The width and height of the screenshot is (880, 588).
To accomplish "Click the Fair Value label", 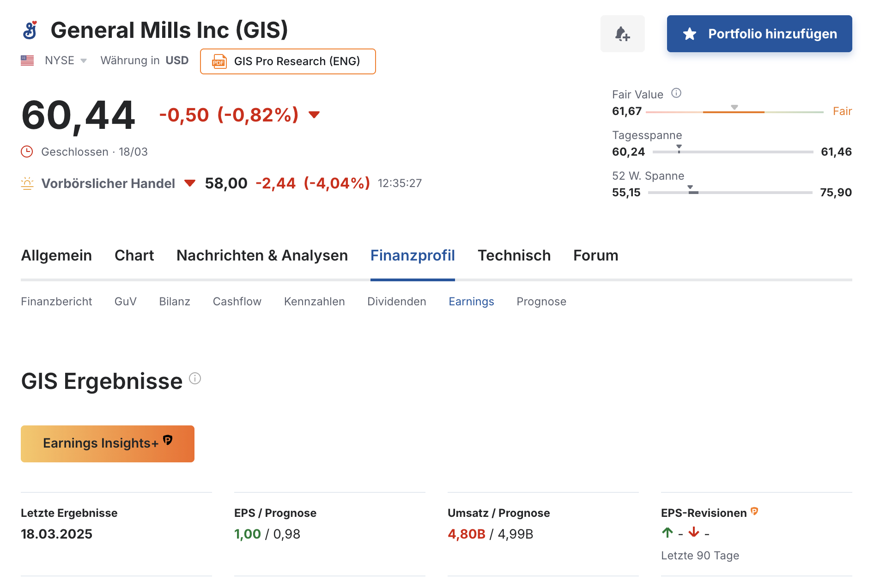I will pyautogui.click(x=637, y=95).
